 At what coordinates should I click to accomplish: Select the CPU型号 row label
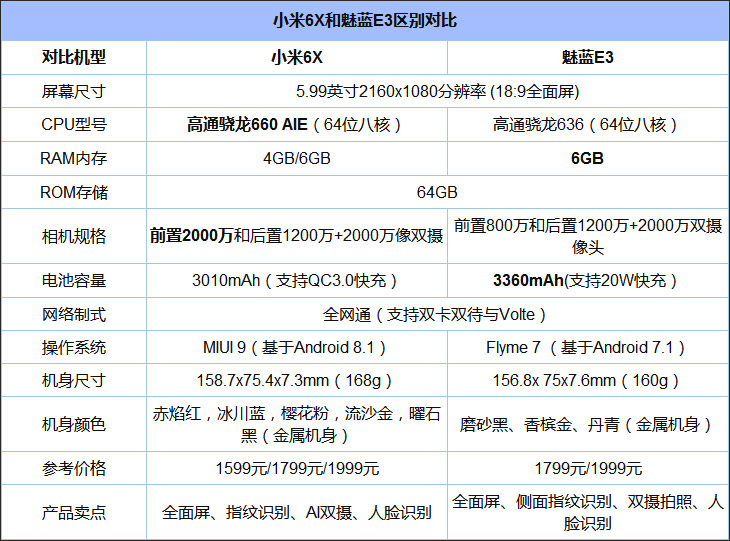[74, 124]
